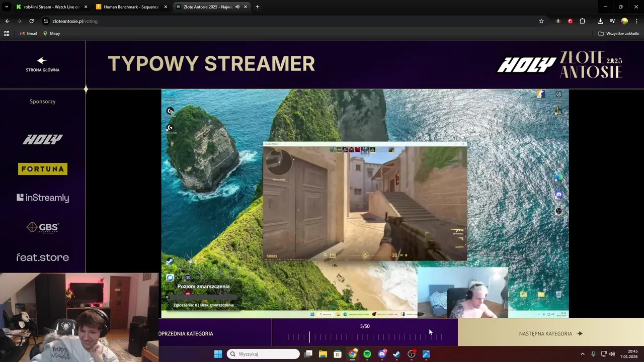Switch to the rob4lini Stream tab
This screenshot has height=362, width=644.
[x=51, y=7]
